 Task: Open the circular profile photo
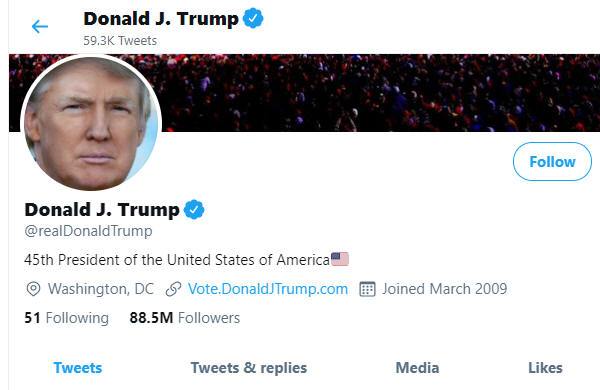(91, 123)
